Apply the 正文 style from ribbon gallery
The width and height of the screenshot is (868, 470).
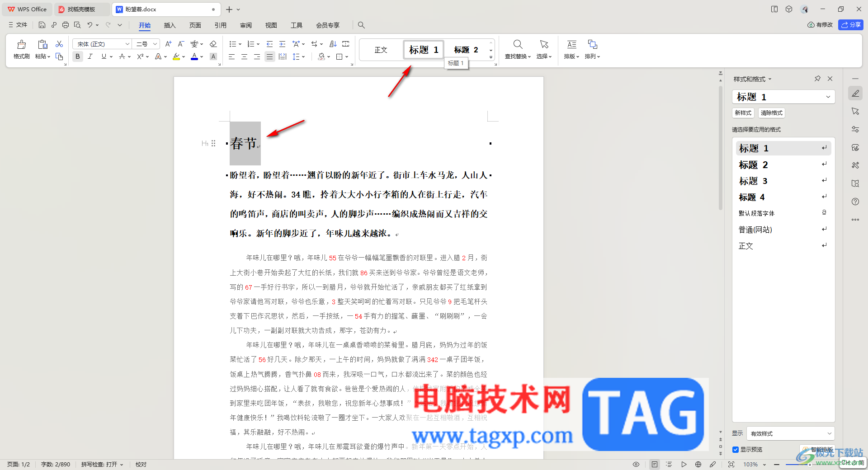click(381, 50)
